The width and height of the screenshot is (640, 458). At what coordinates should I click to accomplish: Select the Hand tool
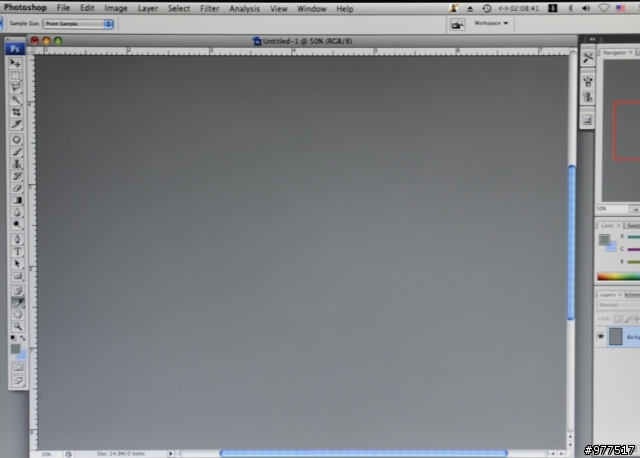[17, 314]
